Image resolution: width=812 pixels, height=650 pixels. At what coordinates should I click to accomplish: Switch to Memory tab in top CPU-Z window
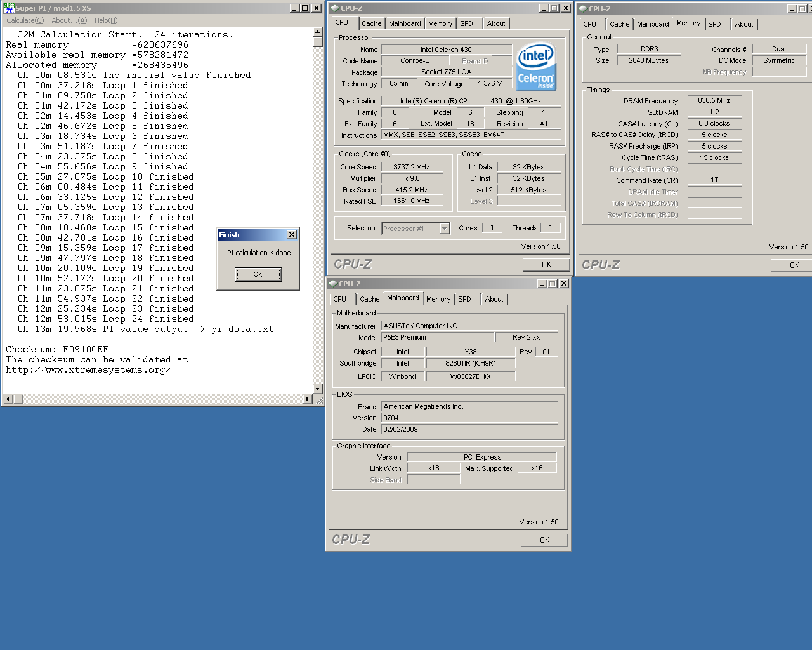440,23
